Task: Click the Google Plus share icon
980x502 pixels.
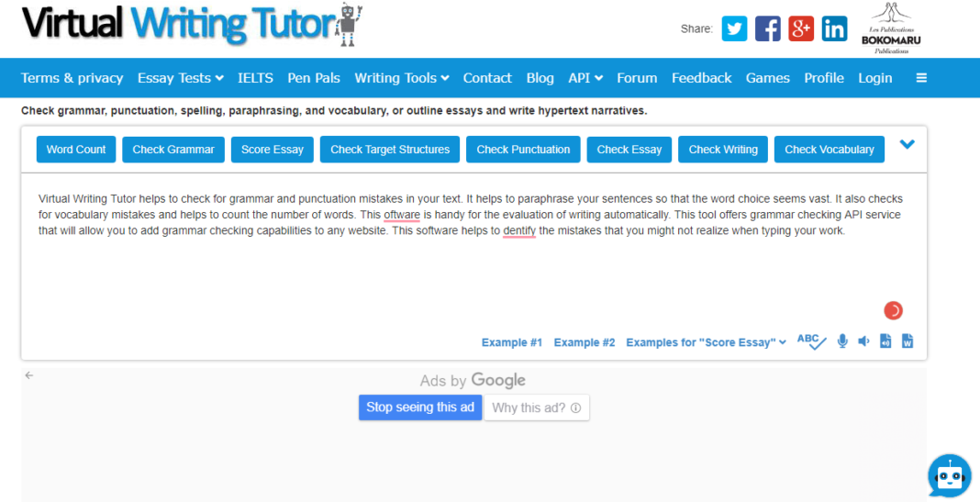Action: pos(801,28)
